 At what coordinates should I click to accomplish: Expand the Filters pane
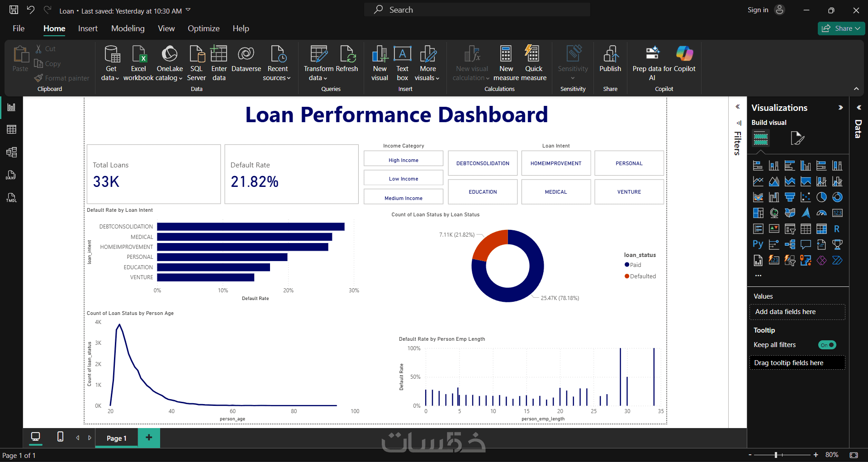click(x=738, y=107)
